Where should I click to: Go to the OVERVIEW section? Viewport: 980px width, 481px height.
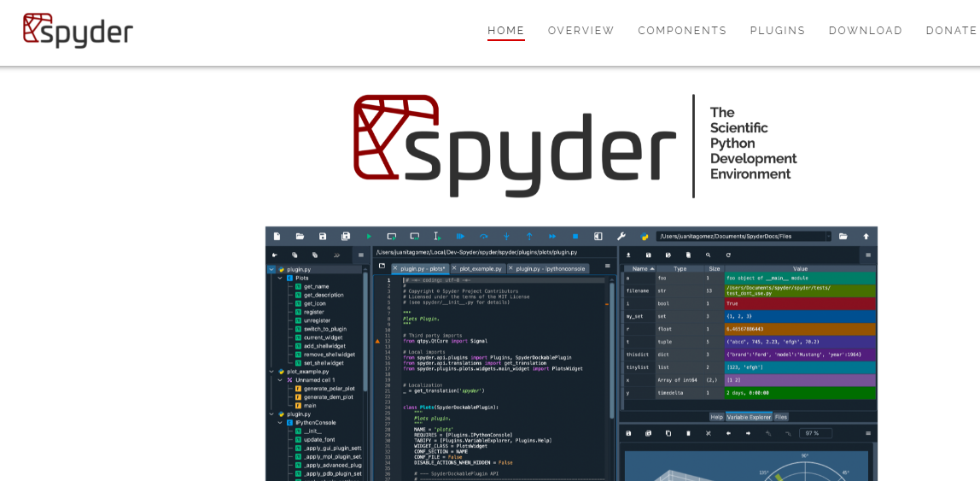[x=581, y=31]
